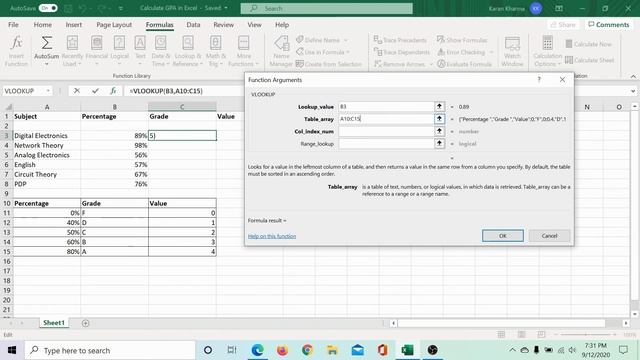This screenshot has width=640, height=360.
Task: Open the Financial functions library
Action: click(97, 51)
